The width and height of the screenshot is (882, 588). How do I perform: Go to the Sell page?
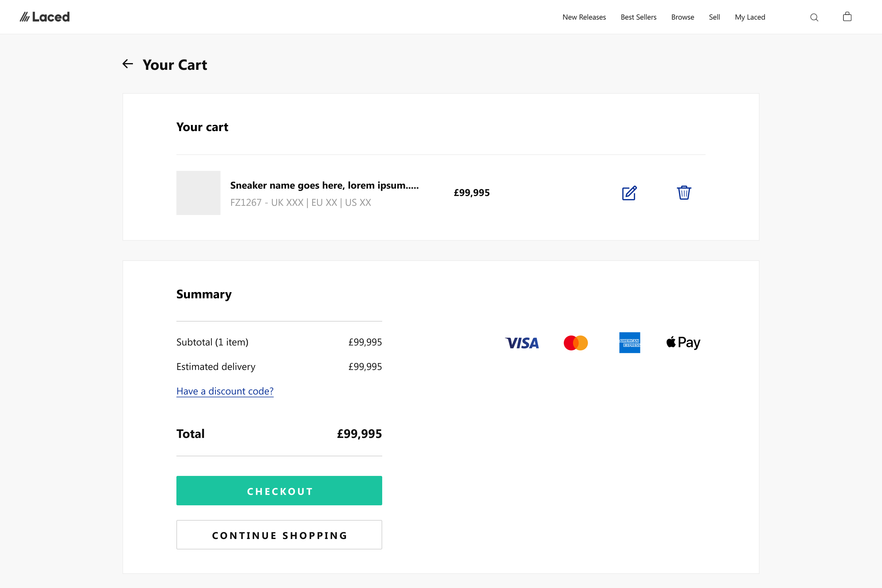click(x=714, y=17)
